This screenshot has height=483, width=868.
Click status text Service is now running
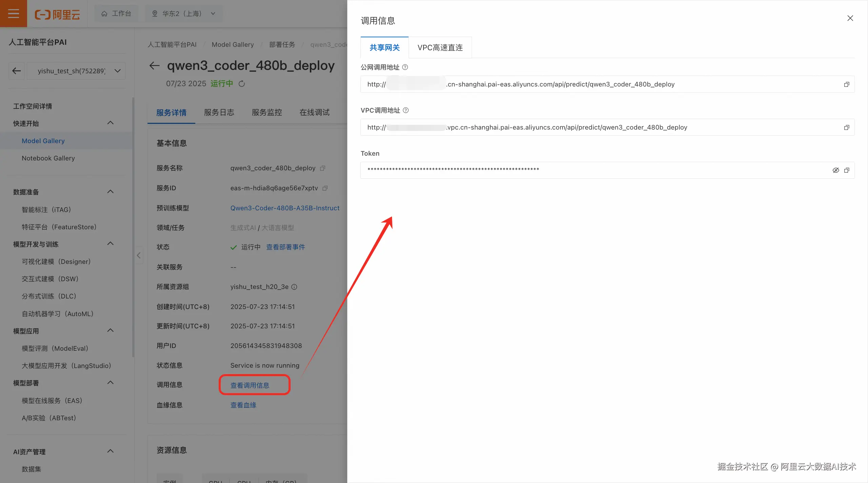point(265,365)
